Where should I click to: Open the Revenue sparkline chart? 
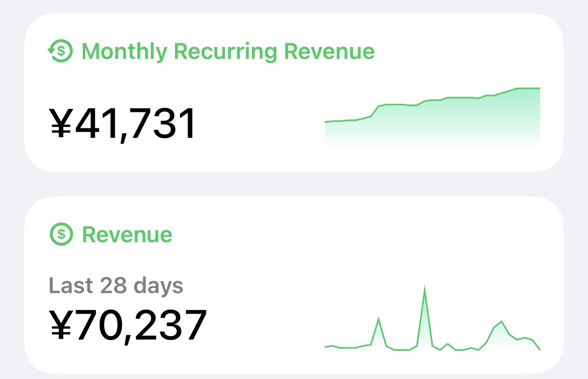click(x=432, y=318)
